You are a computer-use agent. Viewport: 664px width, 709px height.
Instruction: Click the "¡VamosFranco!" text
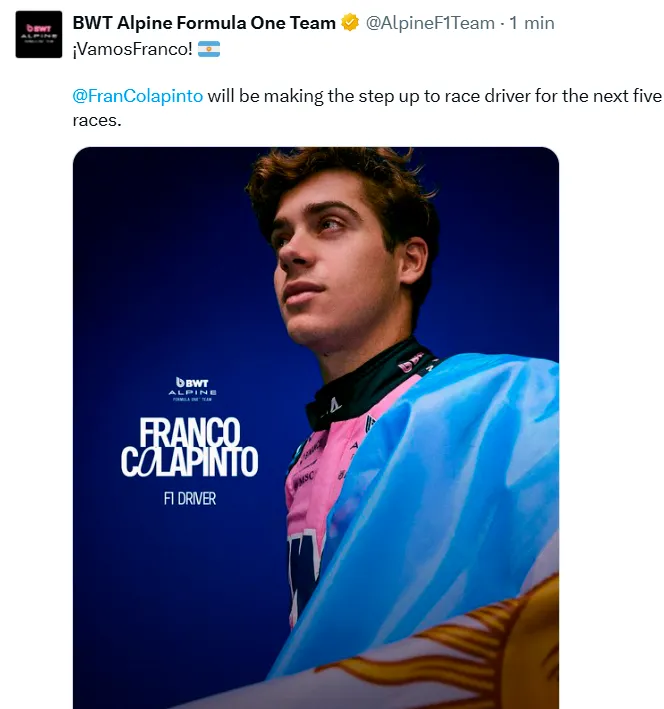(x=133, y=48)
